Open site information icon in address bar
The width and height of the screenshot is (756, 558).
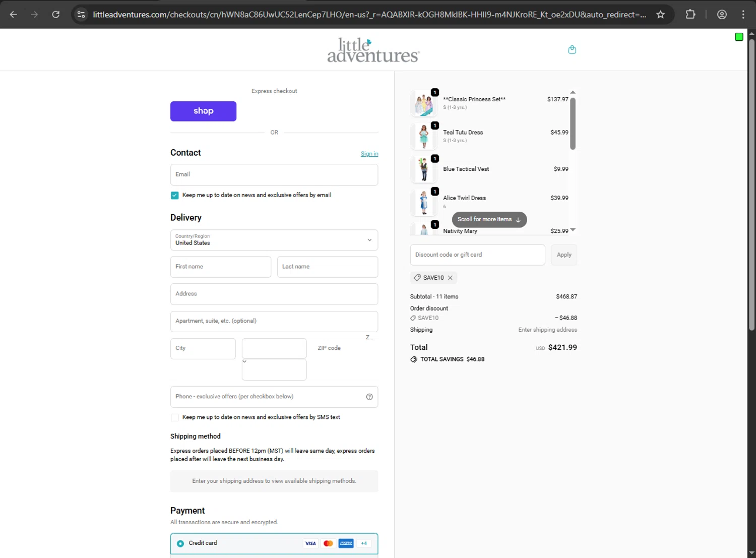[81, 15]
